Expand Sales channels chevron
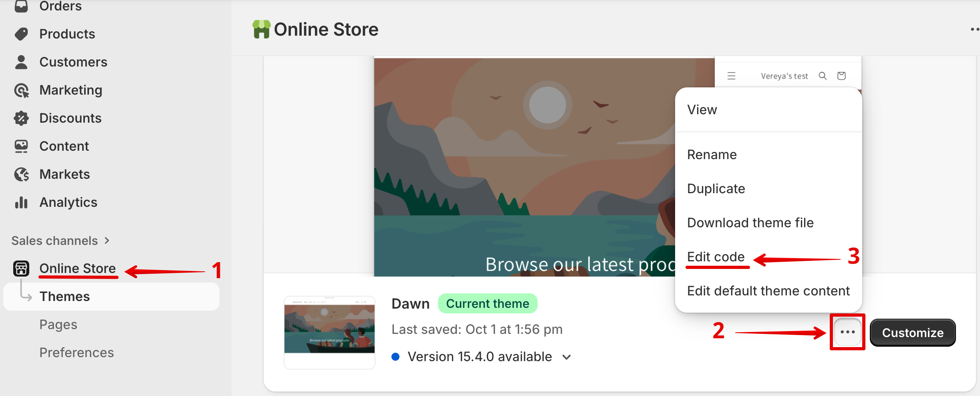The image size is (980, 396). [x=107, y=240]
